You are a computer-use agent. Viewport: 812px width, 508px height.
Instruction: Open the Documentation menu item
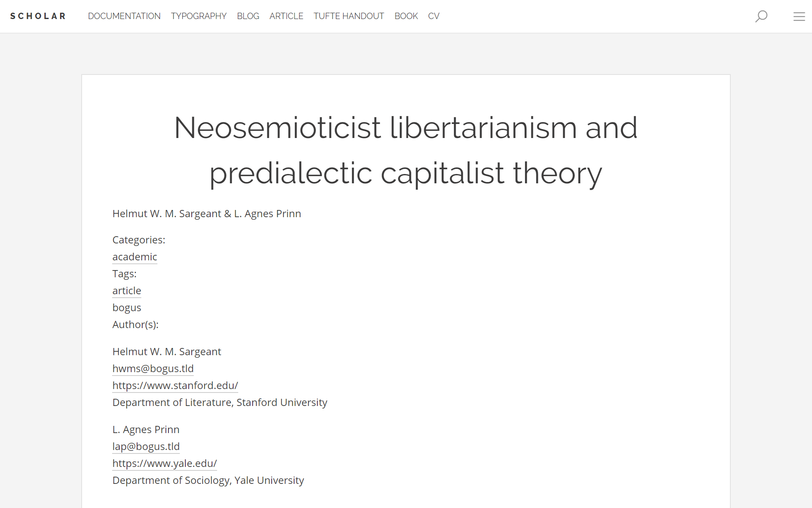point(124,16)
